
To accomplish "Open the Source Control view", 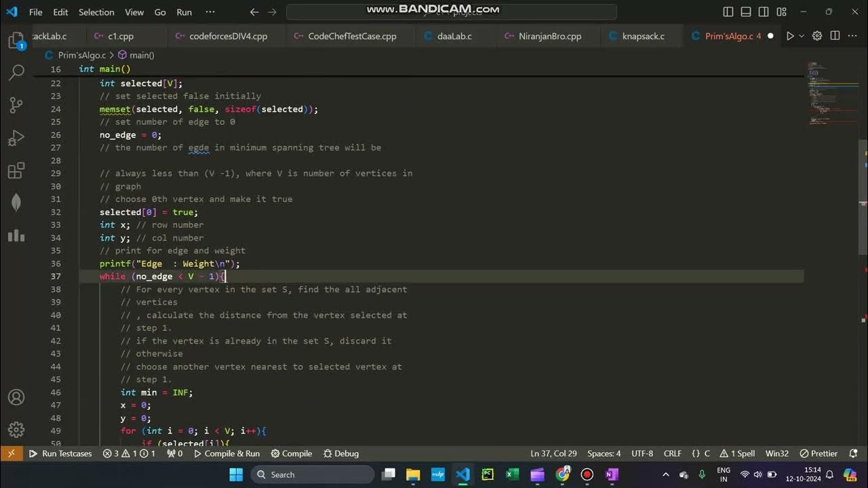I will [x=16, y=105].
